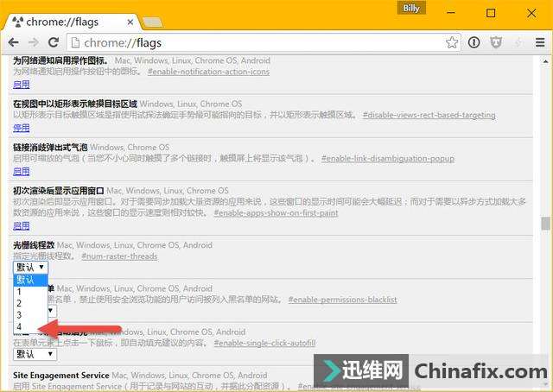The image size is (553, 392).
Task: Open the #disable-views-rect-based-targeting anchor link
Action: coord(429,115)
